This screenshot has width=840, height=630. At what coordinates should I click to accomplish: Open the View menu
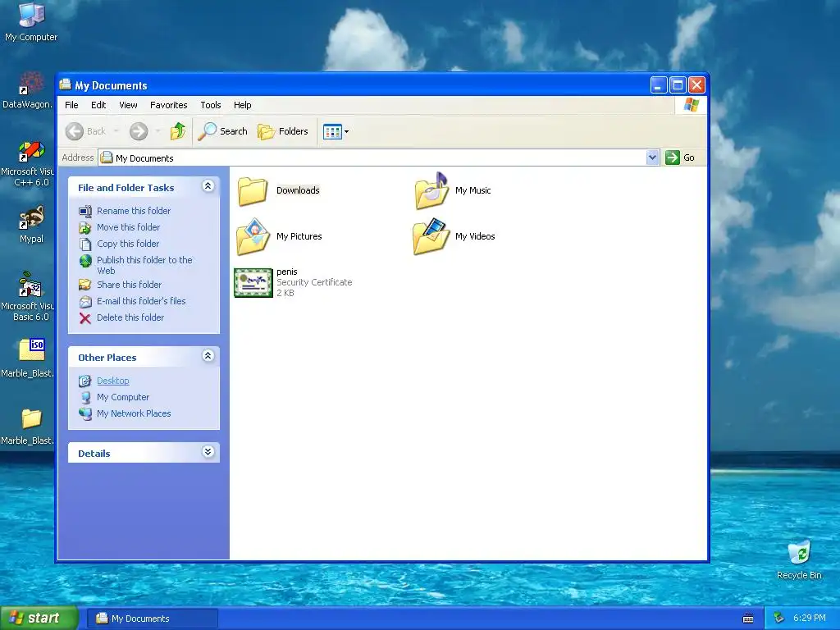[x=128, y=105]
